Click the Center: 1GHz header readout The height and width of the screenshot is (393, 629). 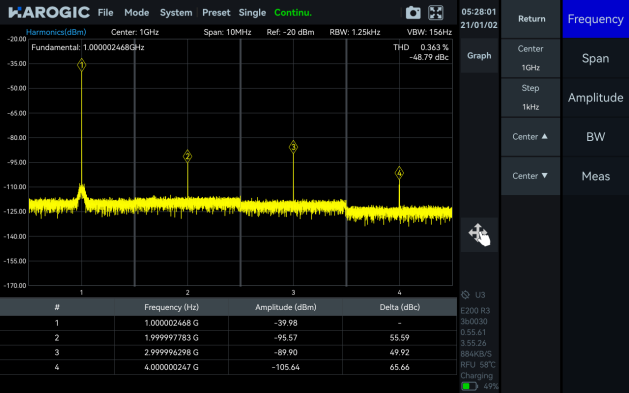[x=135, y=32]
